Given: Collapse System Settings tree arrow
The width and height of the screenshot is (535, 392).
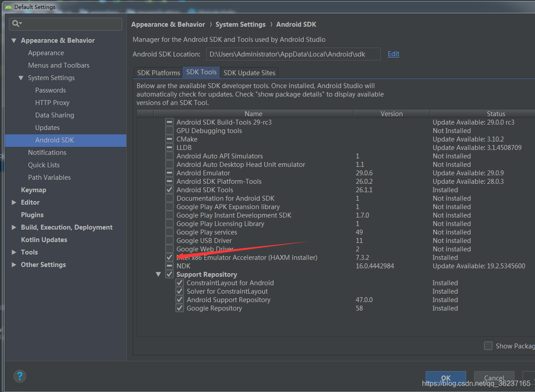Looking at the screenshot, I should click(21, 78).
